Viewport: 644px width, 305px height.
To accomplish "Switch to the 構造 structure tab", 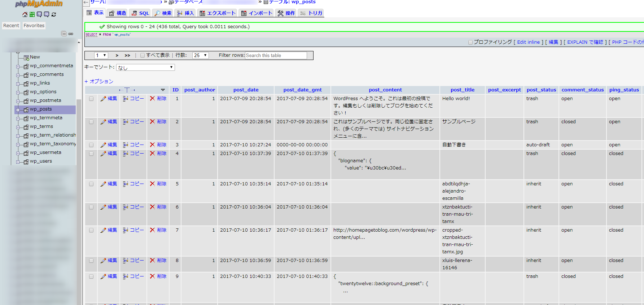I will coord(118,13).
